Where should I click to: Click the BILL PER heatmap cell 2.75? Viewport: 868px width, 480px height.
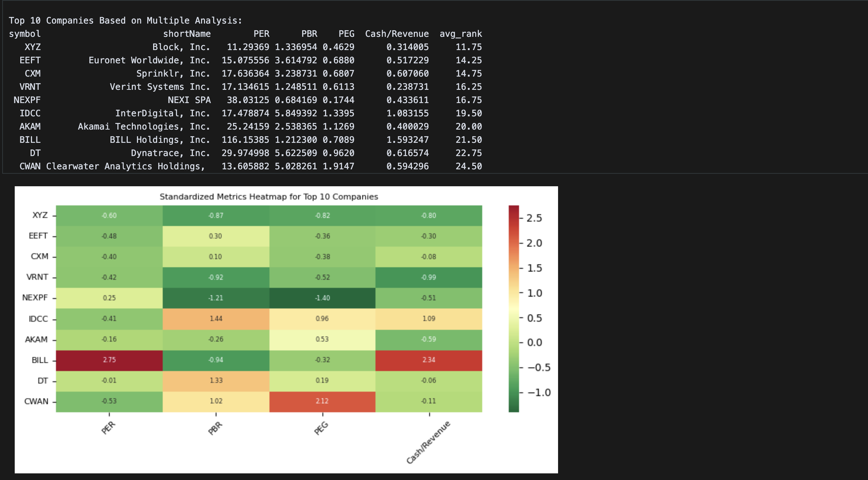109,360
